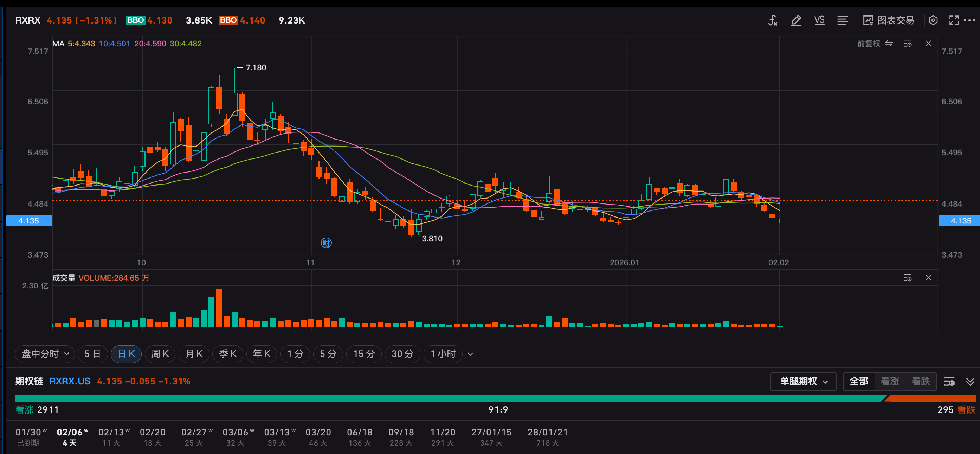Filter option chain to 看涨 calls

point(889,381)
